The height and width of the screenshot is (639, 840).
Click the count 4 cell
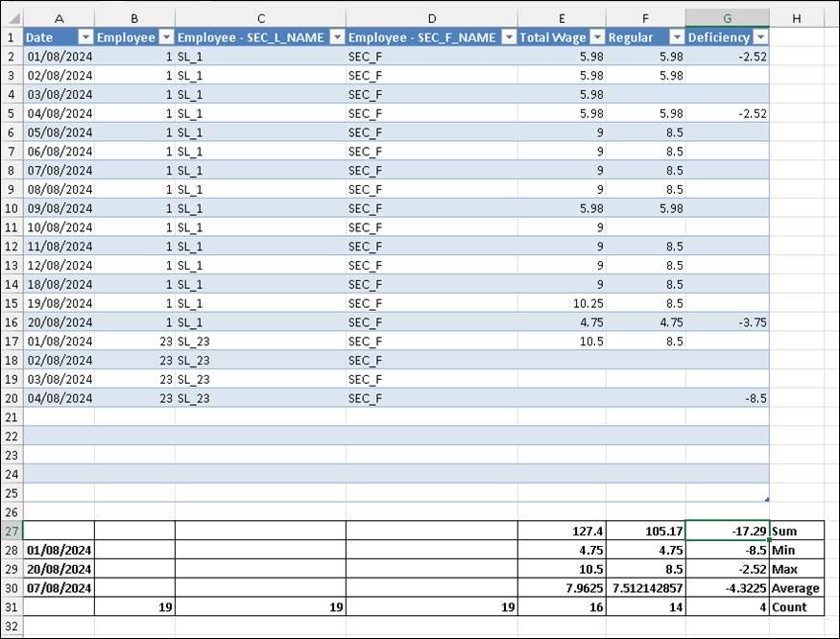pyautogui.click(x=728, y=607)
